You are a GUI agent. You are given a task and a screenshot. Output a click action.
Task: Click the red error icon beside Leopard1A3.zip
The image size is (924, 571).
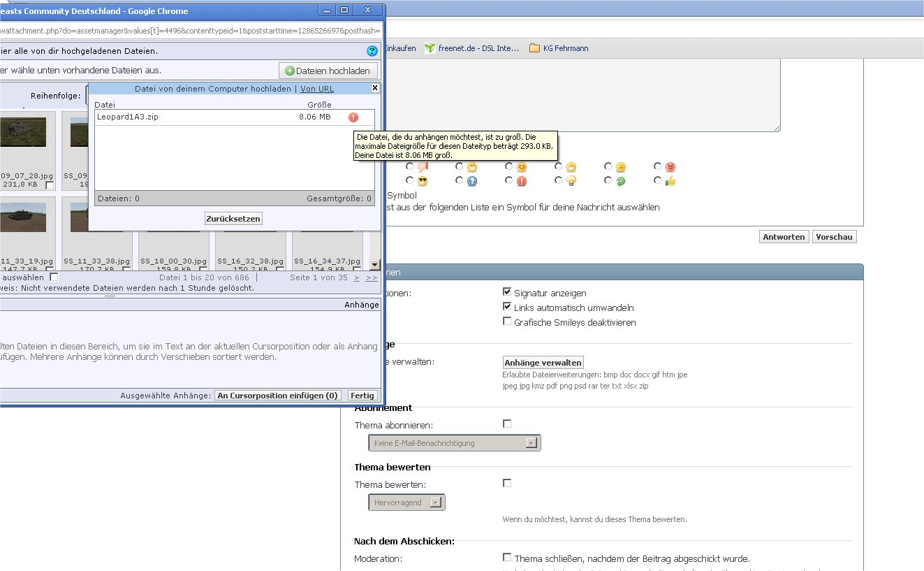pos(353,117)
